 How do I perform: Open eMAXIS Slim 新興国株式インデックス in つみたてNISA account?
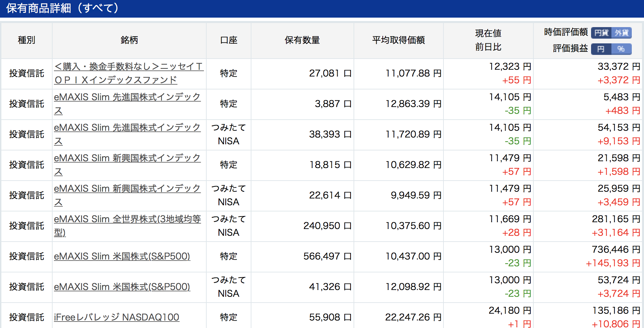[128, 195]
